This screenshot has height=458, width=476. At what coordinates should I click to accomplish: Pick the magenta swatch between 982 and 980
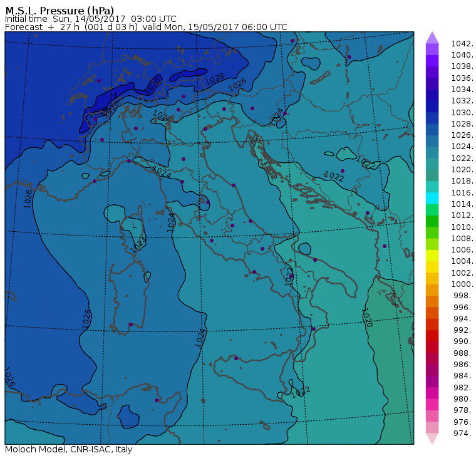[x=432, y=393]
